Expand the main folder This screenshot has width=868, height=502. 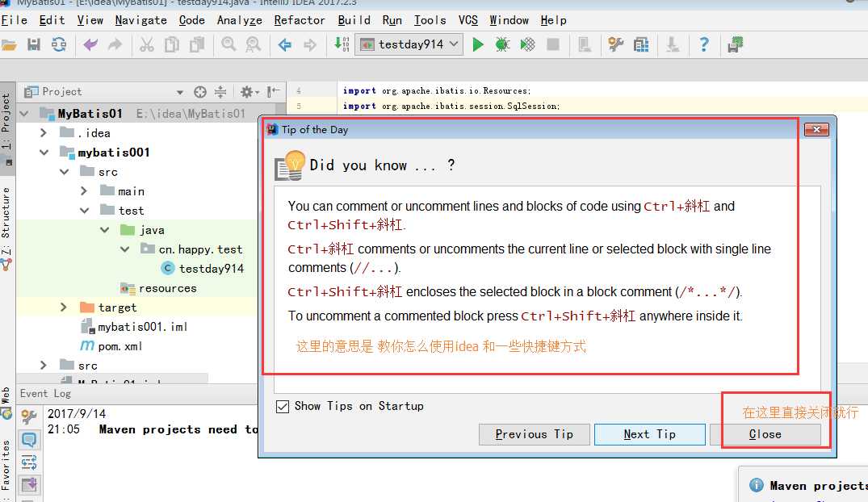pyautogui.click(x=84, y=191)
